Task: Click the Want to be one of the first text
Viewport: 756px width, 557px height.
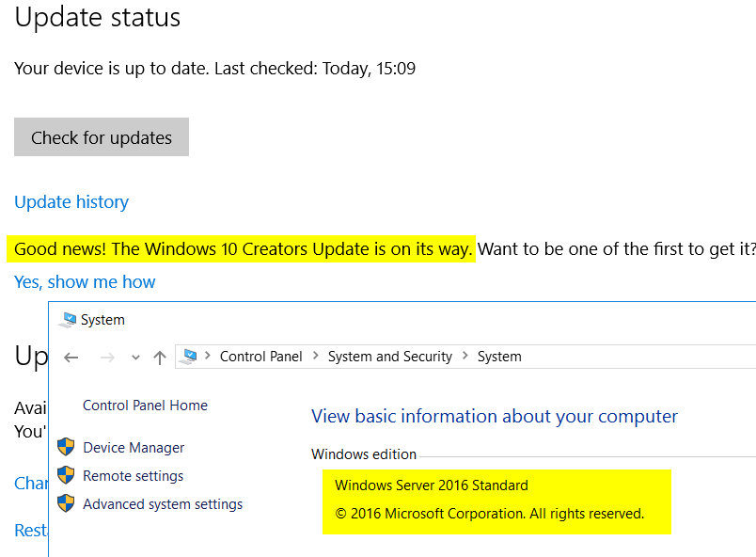Action: coord(617,248)
